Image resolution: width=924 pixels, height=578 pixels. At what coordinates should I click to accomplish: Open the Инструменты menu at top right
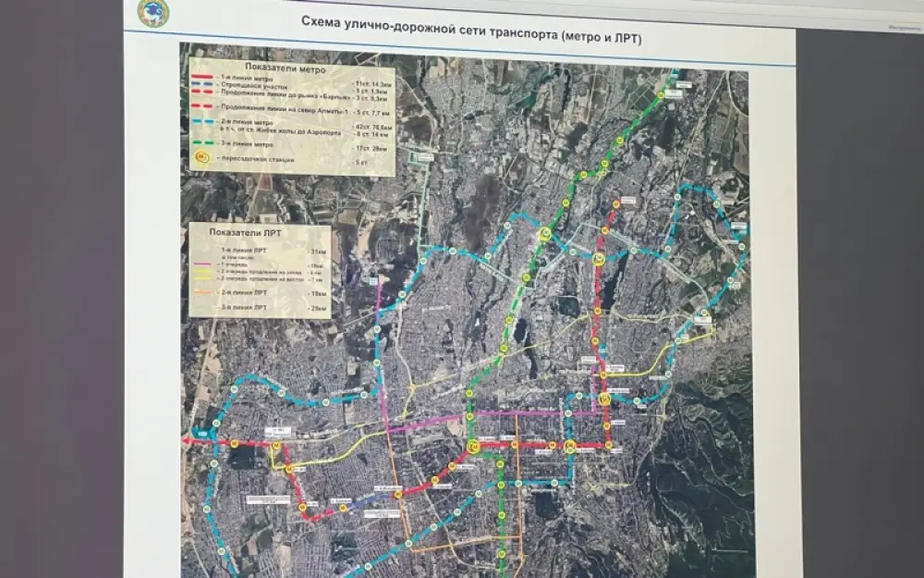pyautogui.click(x=903, y=30)
